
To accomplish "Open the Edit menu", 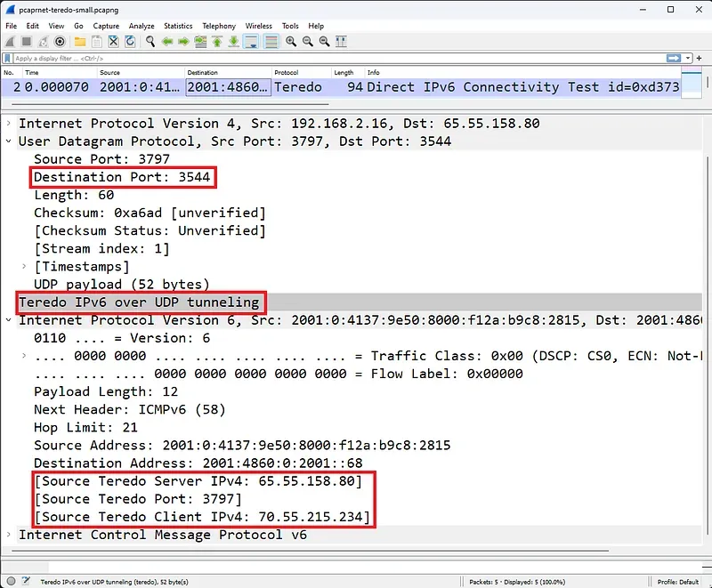I will pyautogui.click(x=32, y=26).
